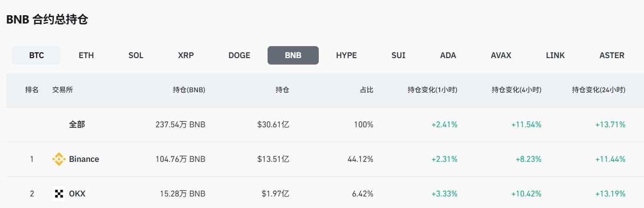The image size is (644, 208).
Task: Select the SUI tab
Action: [398, 55]
